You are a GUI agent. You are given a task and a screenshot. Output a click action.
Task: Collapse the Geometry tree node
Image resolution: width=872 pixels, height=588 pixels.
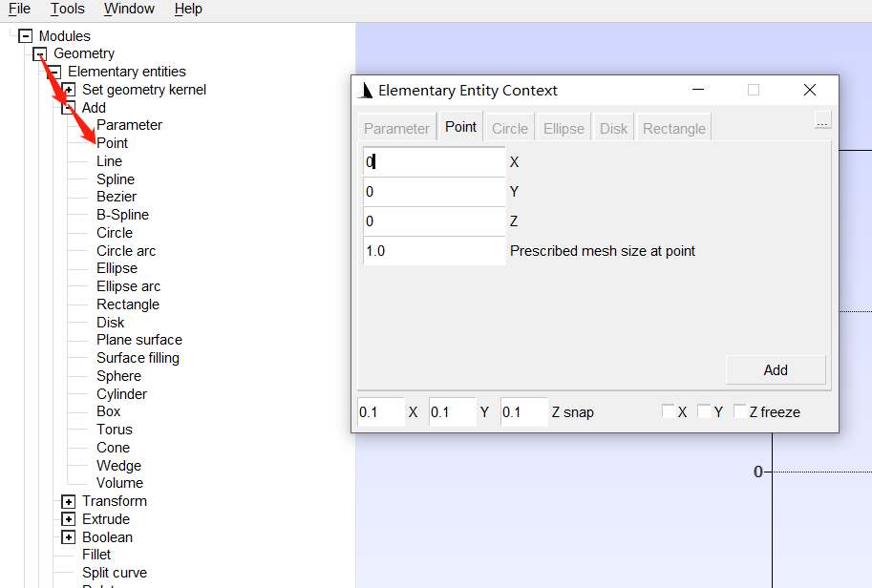[39, 54]
